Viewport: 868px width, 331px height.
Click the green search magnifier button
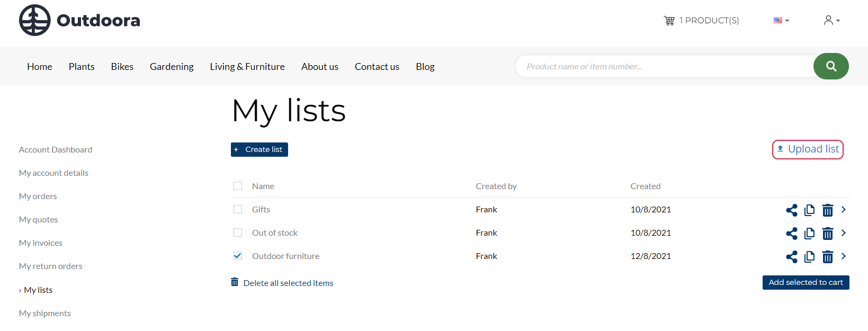coord(831,66)
